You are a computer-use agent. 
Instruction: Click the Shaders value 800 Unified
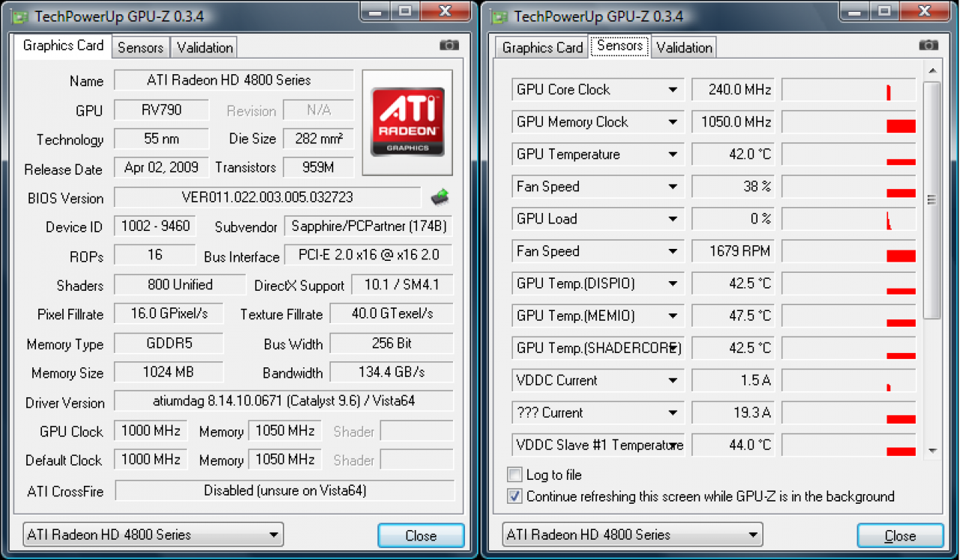(x=180, y=285)
